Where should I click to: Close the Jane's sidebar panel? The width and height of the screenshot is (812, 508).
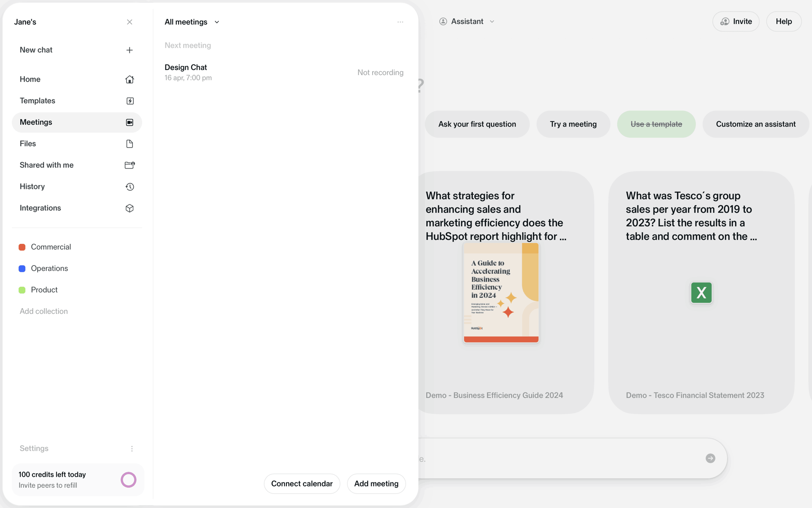[129, 22]
